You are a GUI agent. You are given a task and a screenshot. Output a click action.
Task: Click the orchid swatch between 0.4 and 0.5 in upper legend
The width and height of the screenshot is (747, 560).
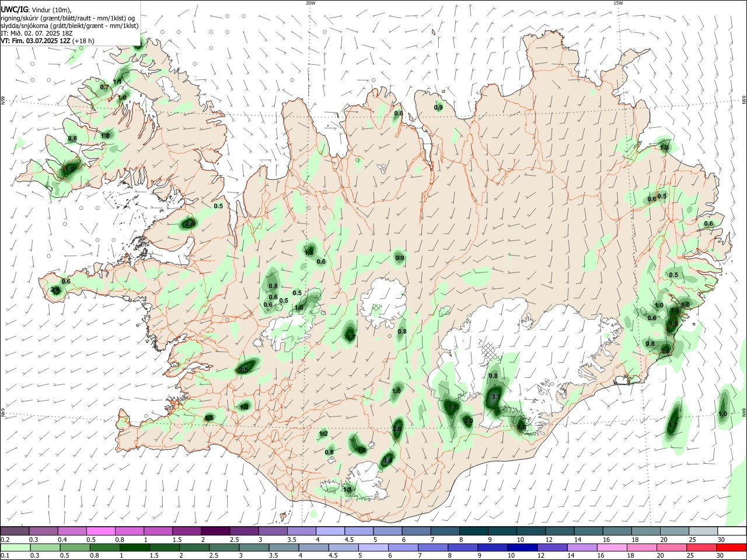point(72,531)
